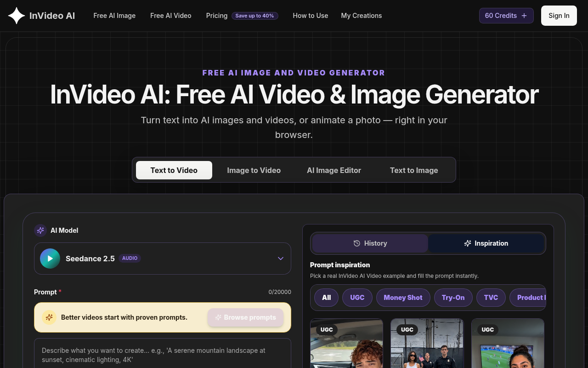Click the Browse prompts button
The width and height of the screenshot is (588, 368).
coord(246,317)
